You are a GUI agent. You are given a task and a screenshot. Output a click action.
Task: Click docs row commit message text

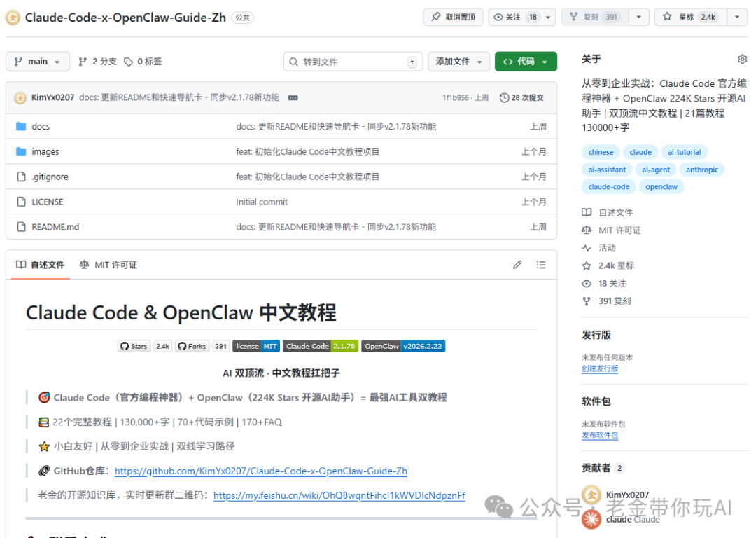click(x=336, y=126)
